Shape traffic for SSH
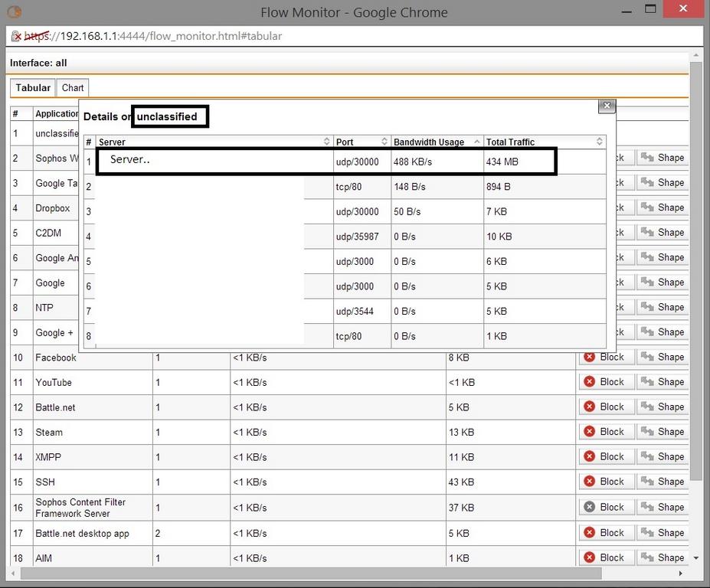The width and height of the screenshot is (710, 588). pyautogui.click(x=663, y=482)
